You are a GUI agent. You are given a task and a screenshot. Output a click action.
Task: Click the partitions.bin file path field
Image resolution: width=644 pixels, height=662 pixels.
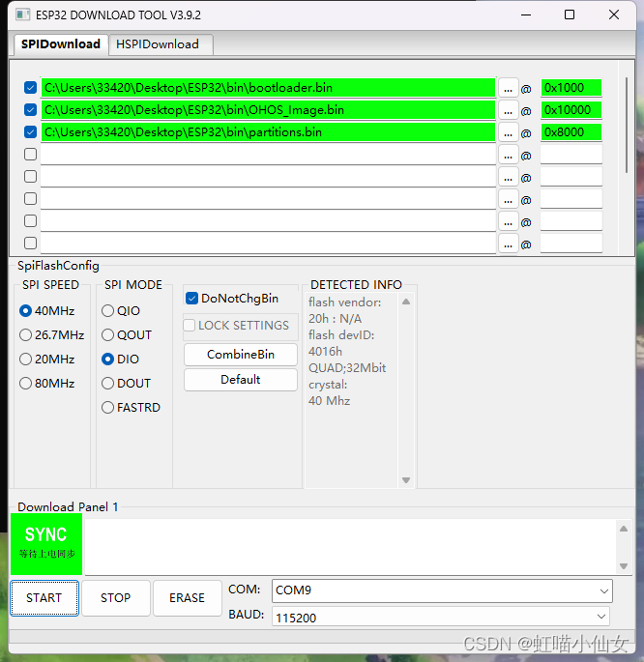pyautogui.click(x=268, y=132)
